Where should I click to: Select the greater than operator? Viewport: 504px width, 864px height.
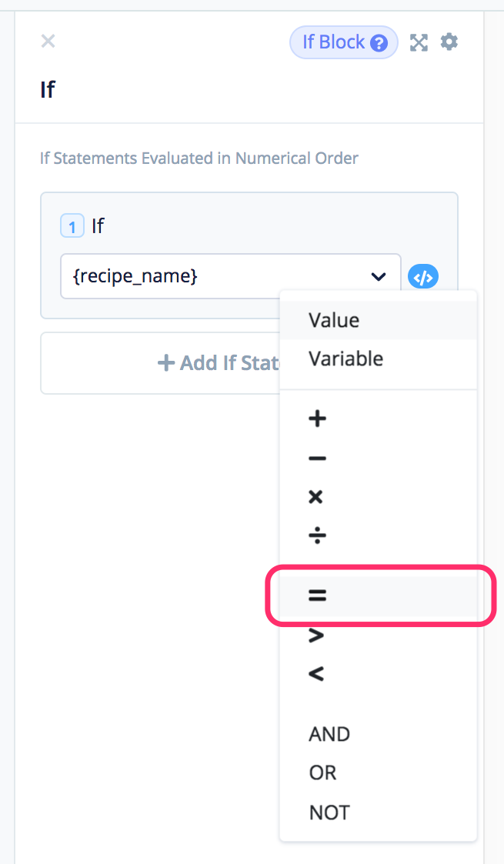(x=316, y=635)
